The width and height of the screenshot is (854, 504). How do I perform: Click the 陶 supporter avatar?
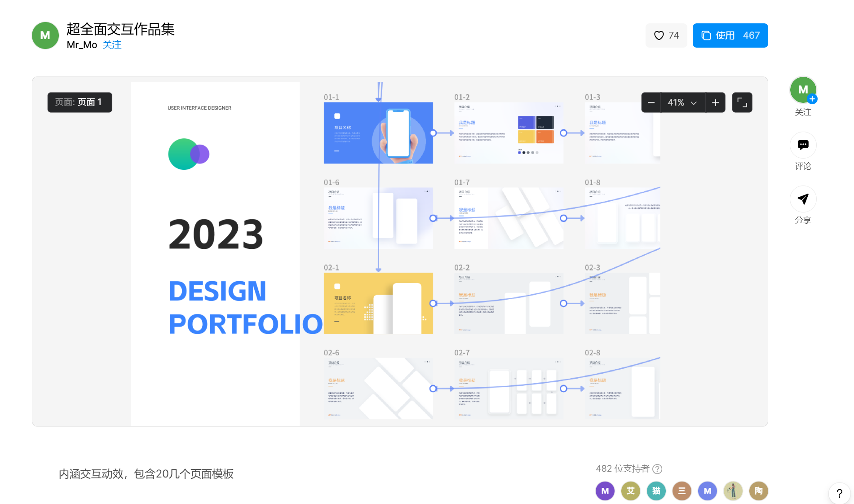click(758, 491)
